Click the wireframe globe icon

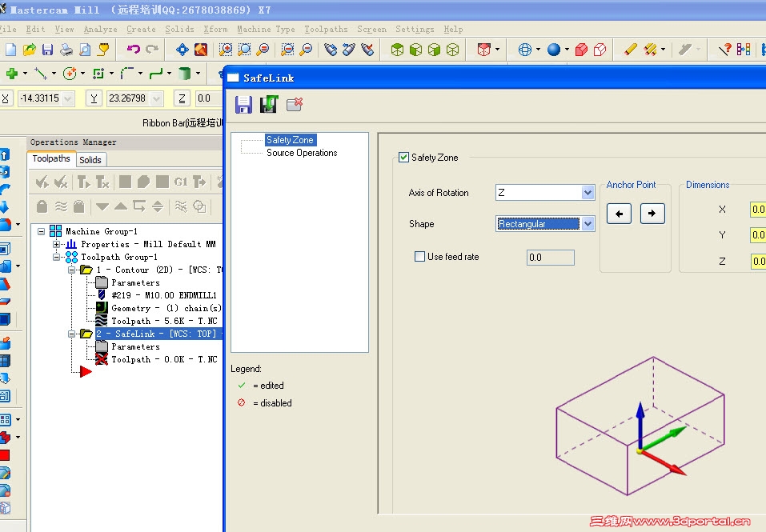(x=524, y=50)
